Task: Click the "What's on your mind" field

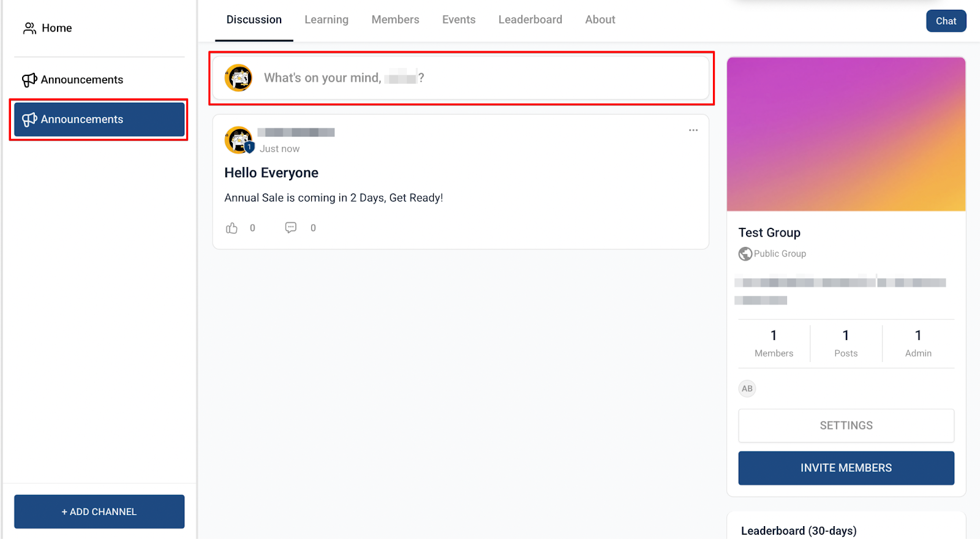Action: 478,78
